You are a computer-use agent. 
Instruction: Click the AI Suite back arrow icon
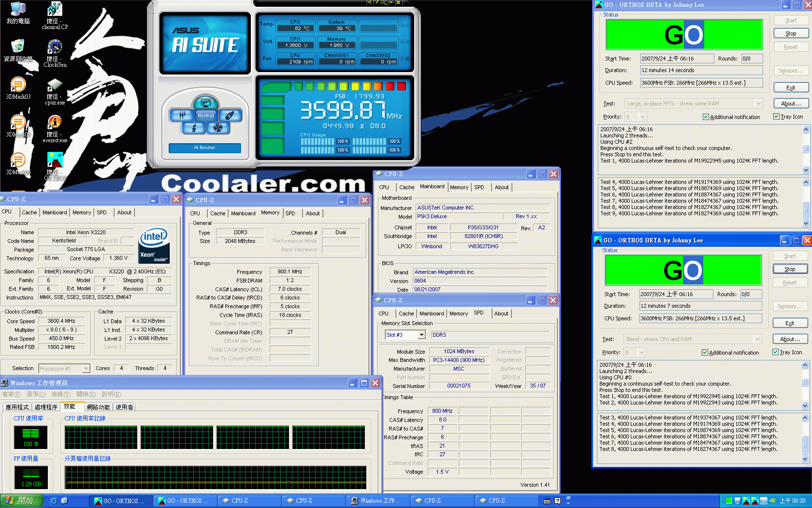pyautogui.click(x=370, y=2)
